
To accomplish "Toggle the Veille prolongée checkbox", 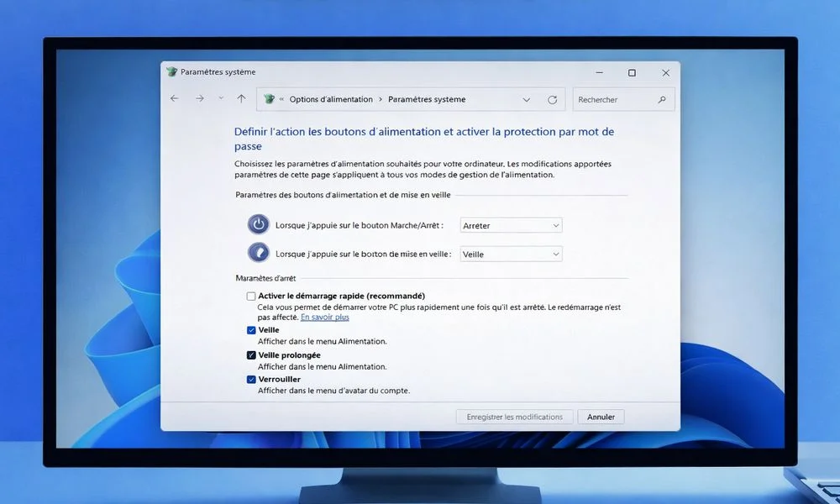I will point(251,355).
